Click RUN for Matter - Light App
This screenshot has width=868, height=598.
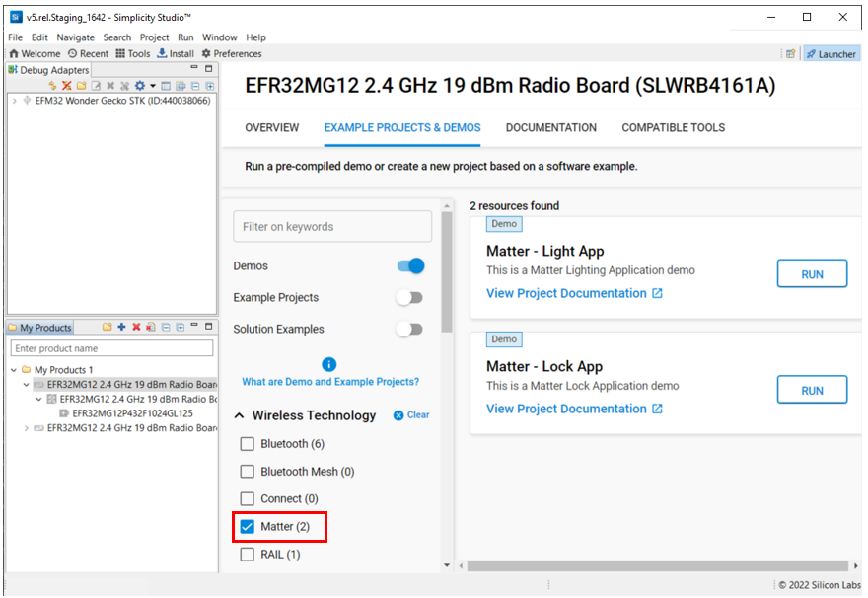tap(812, 273)
